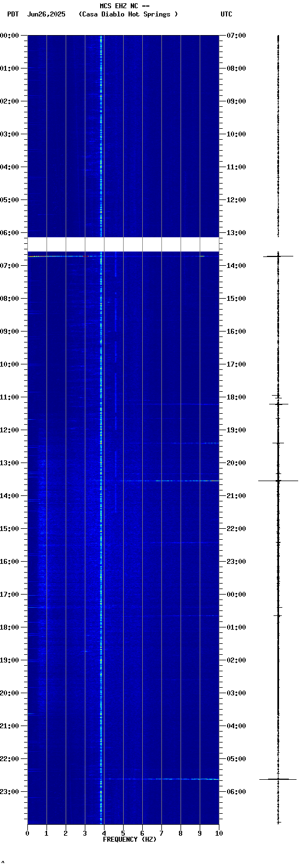Click the 'UTC' timezone label
302x868 pixels.
pos(226,14)
